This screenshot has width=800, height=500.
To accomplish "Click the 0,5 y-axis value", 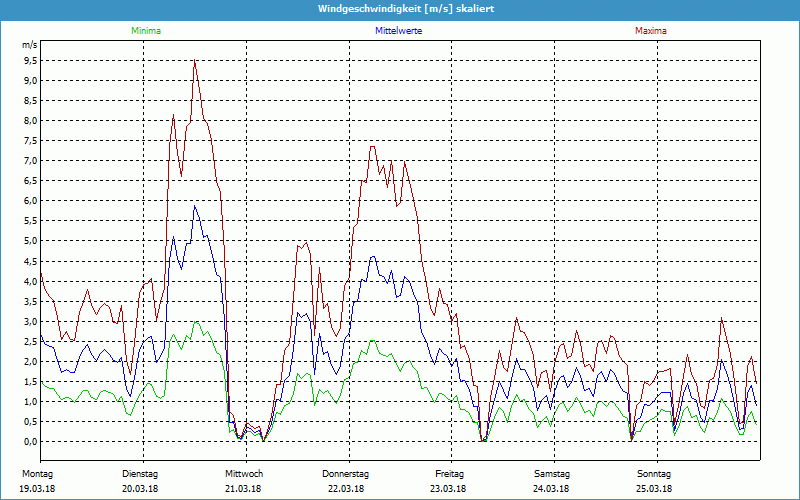I will [30, 421].
